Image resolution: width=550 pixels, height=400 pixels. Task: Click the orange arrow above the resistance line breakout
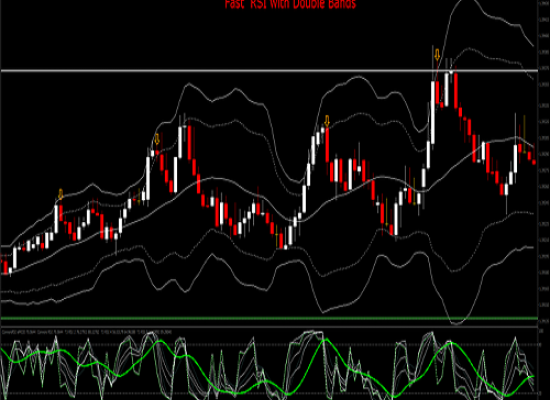point(437,55)
